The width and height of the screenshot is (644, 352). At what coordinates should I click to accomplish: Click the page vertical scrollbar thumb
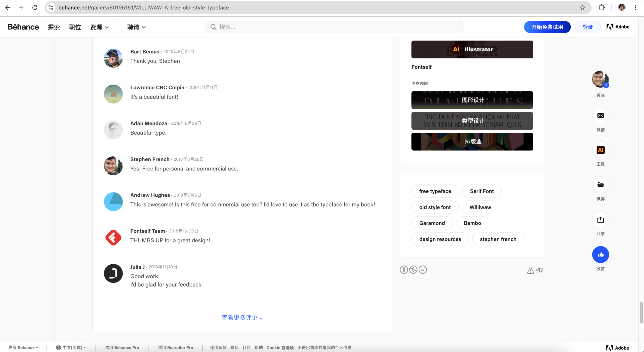pyautogui.click(x=641, y=312)
